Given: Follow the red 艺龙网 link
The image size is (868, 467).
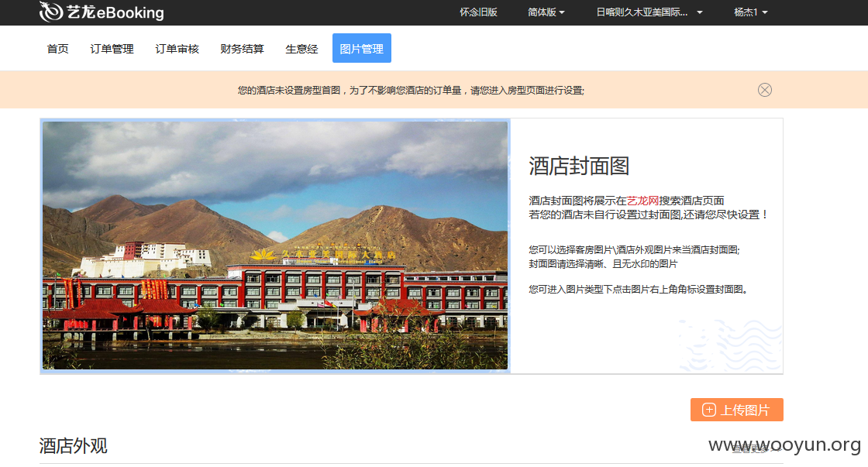Looking at the screenshot, I should tap(642, 201).
